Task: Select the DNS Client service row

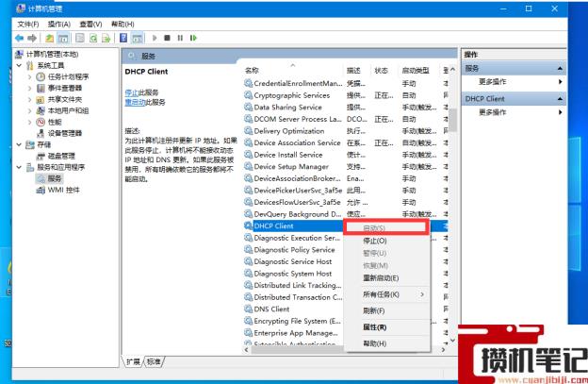Action: [x=294, y=309]
